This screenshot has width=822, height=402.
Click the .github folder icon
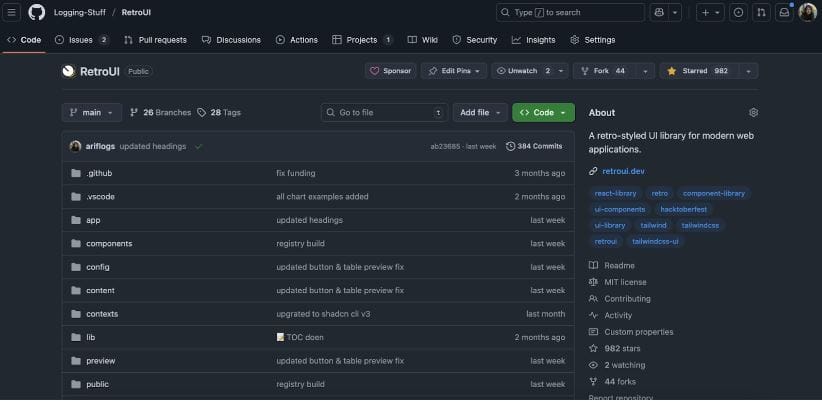click(76, 173)
